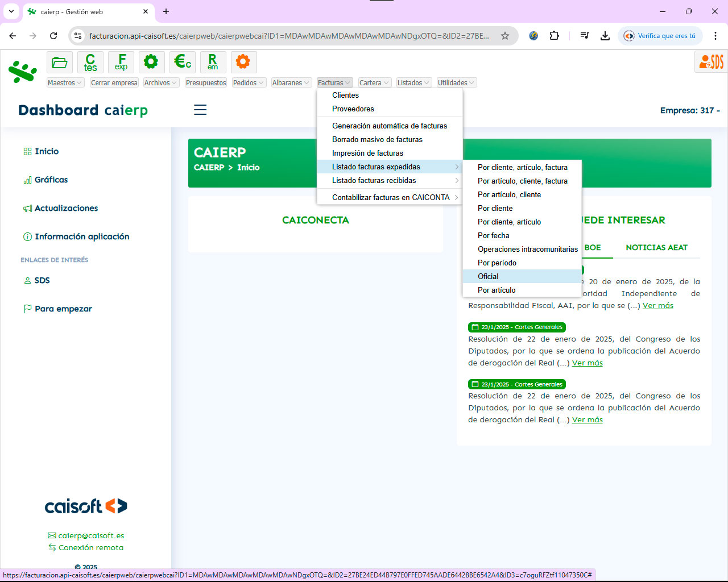Select 'Por artículo, cliente' listing

[522, 194]
